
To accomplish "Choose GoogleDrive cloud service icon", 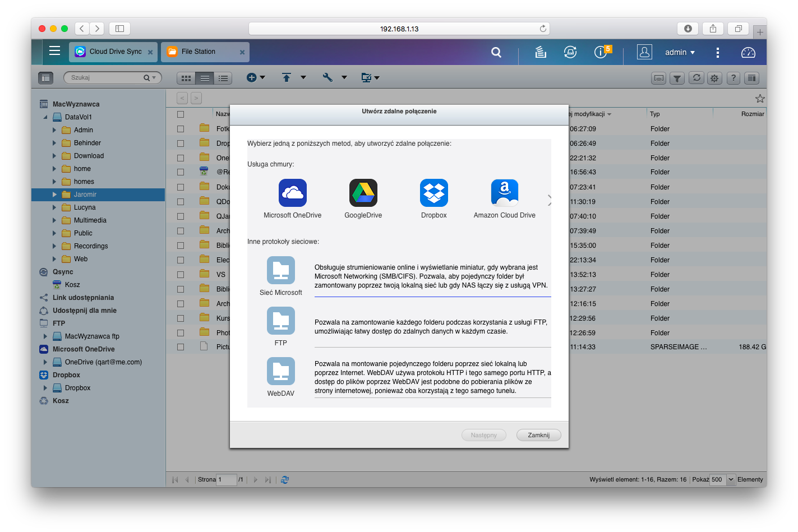I will coord(363,193).
